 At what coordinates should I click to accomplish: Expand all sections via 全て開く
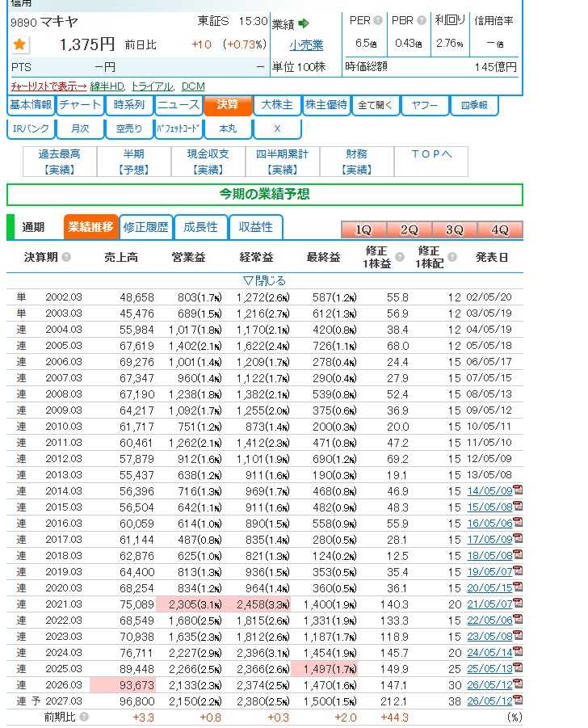coord(375,105)
